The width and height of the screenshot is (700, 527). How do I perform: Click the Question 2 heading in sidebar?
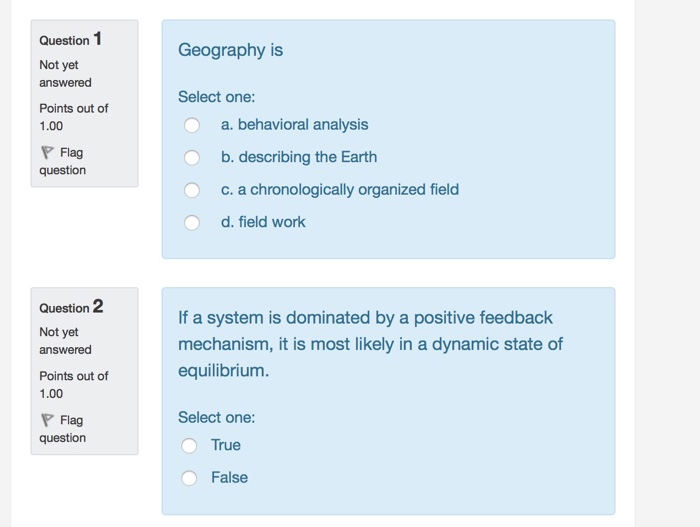click(x=71, y=307)
